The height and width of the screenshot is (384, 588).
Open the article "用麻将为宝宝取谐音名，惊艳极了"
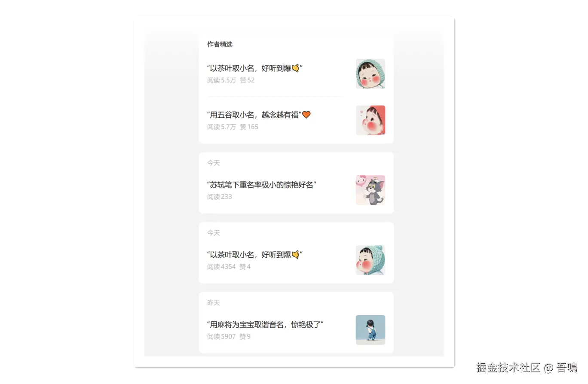point(265,324)
